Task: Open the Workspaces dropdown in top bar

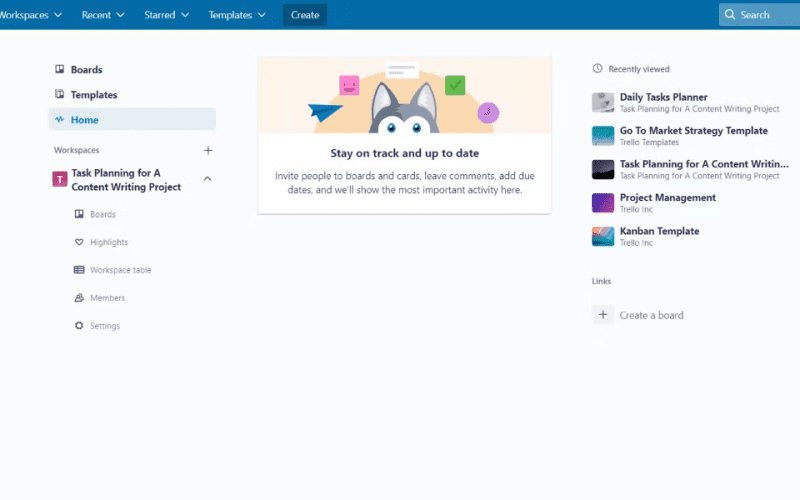Action: [30, 15]
